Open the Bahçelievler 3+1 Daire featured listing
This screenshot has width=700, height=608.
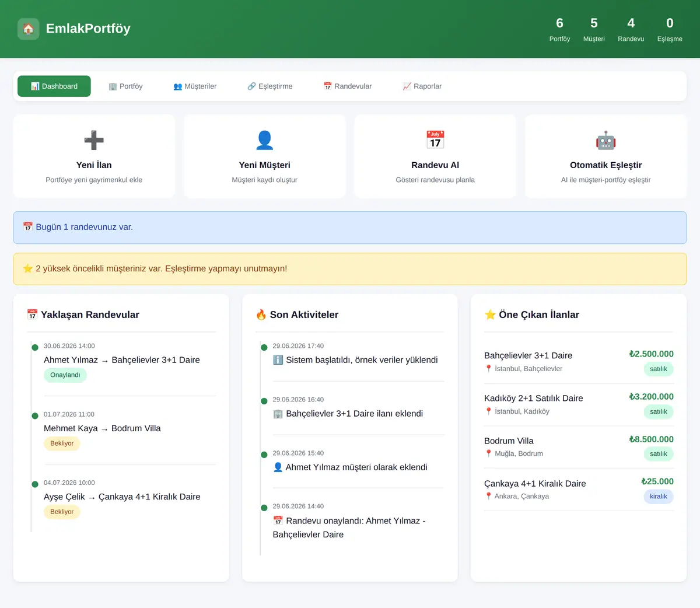(579, 362)
